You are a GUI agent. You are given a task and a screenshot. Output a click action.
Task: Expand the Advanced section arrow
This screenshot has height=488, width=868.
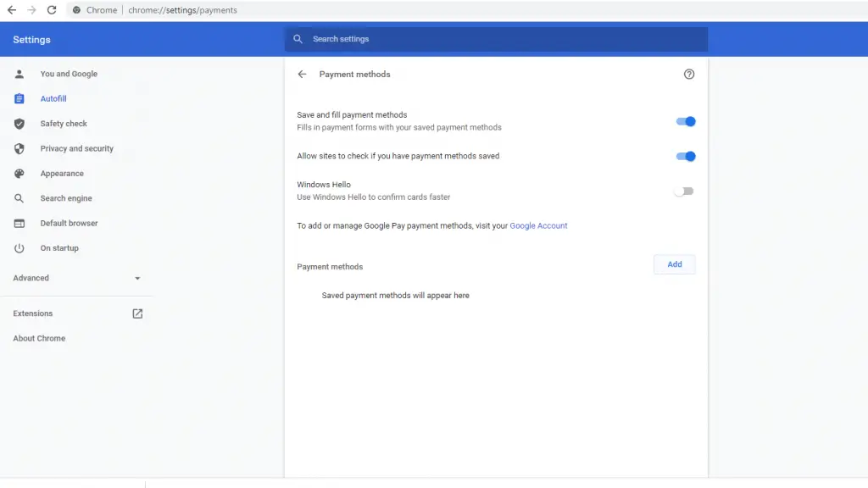pyautogui.click(x=137, y=278)
